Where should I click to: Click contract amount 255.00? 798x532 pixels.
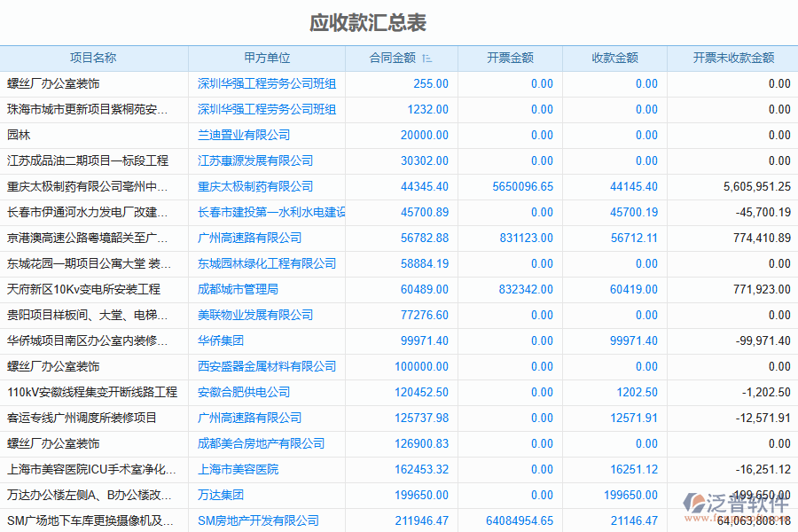coord(431,83)
